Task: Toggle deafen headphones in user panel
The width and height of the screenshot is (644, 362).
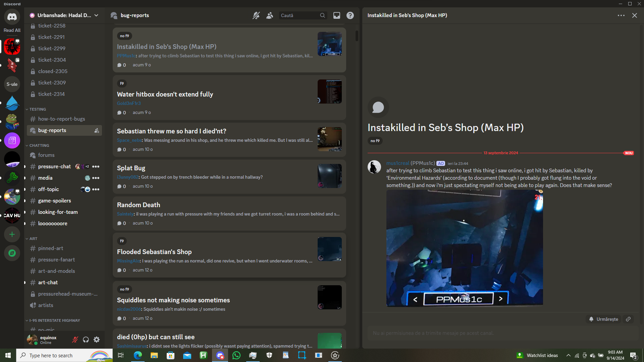Action: coord(86,340)
